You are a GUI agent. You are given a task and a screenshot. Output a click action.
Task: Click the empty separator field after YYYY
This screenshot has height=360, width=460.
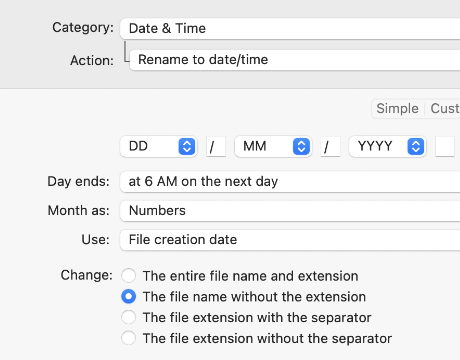(445, 146)
